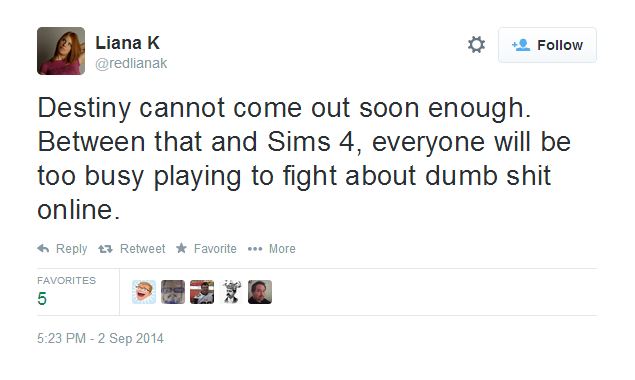Click the reply arrow icon

click(43, 248)
